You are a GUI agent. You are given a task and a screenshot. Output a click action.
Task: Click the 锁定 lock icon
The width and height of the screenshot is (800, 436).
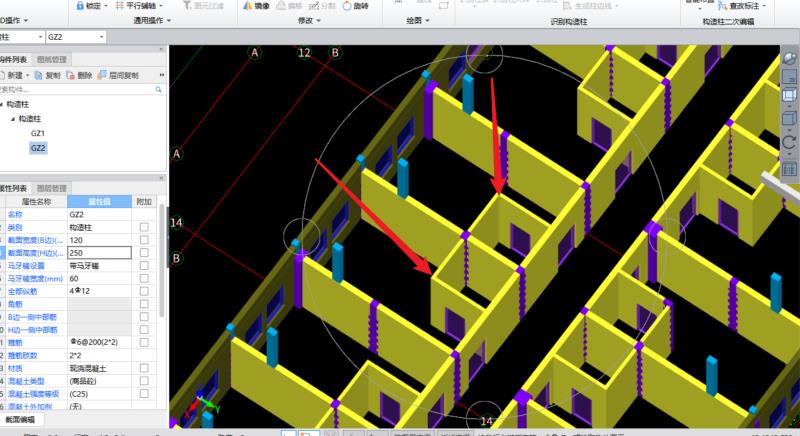point(80,6)
